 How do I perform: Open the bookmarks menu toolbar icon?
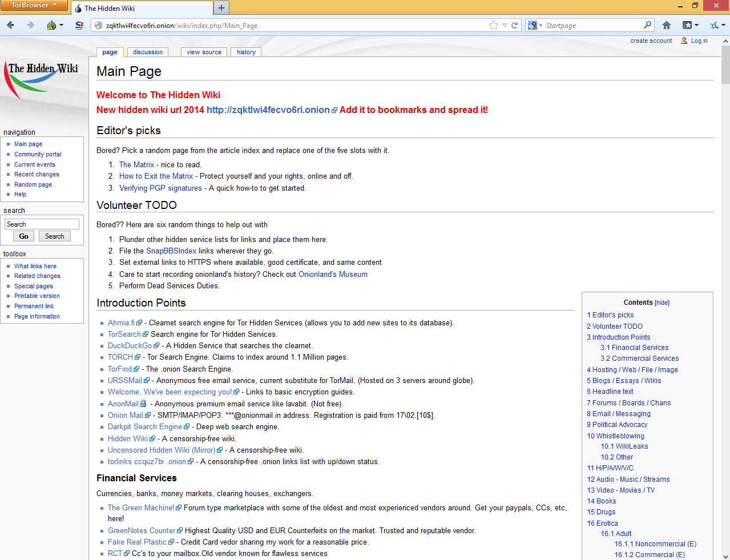pyautogui.click(x=691, y=25)
